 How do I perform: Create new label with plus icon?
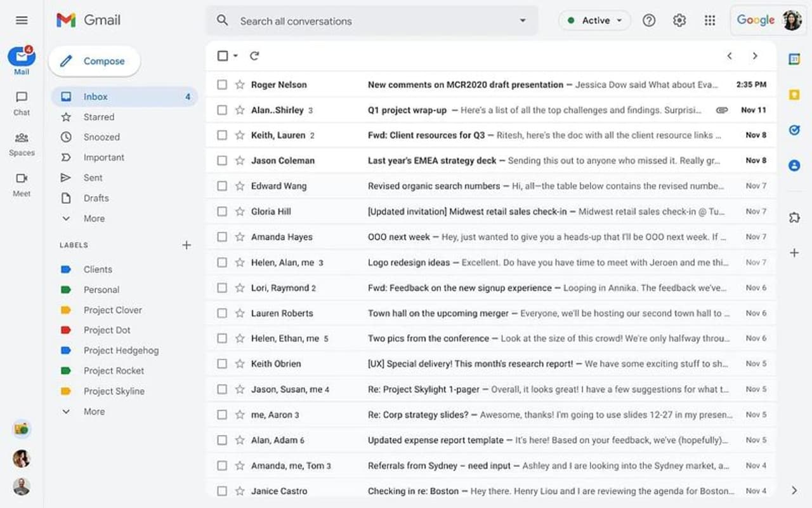(x=187, y=245)
